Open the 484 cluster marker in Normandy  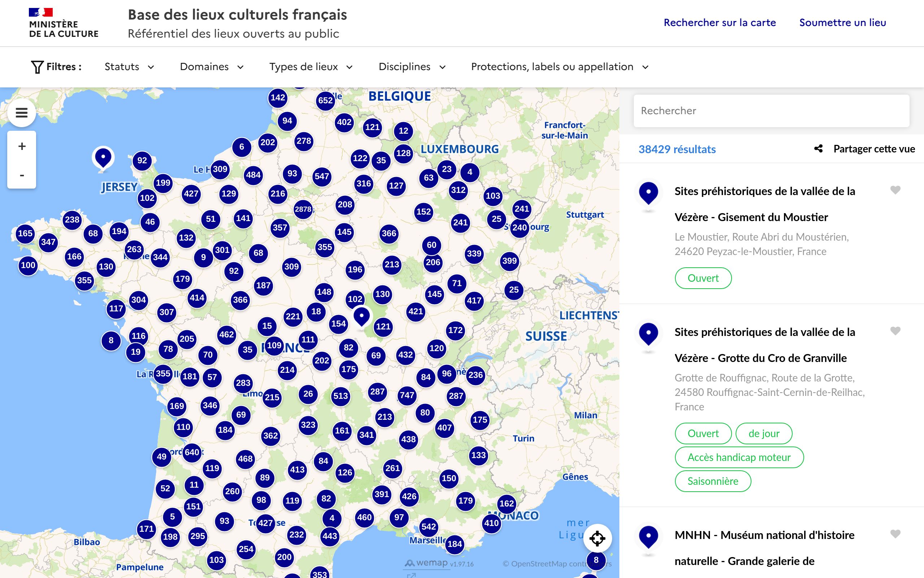(x=253, y=175)
